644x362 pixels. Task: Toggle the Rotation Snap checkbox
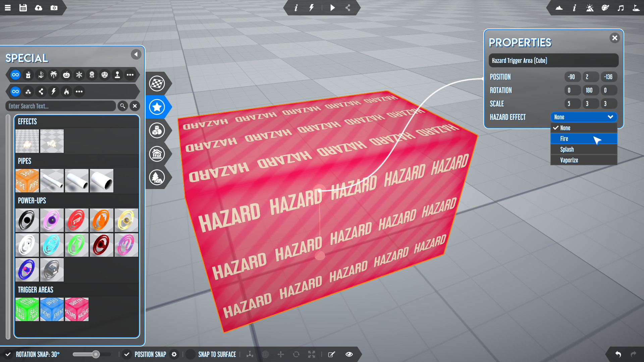8,354
